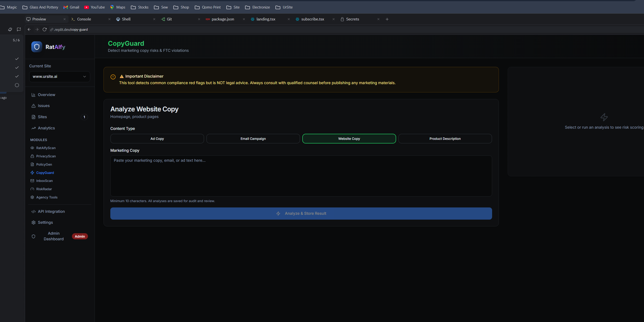Click the notifications bell icon

click(10, 29)
